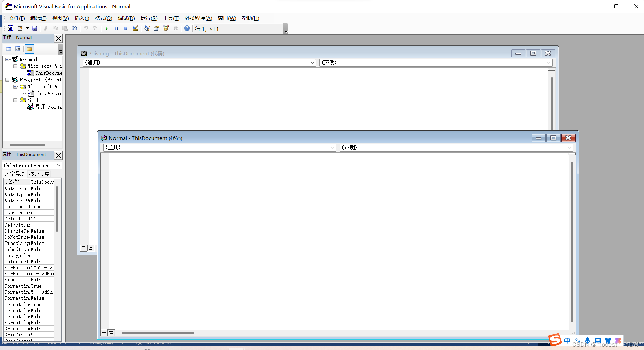This screenshot has width=644, height=350.
Task: Switch to 按字母序 tab
Action: click(x=15, y=174)
